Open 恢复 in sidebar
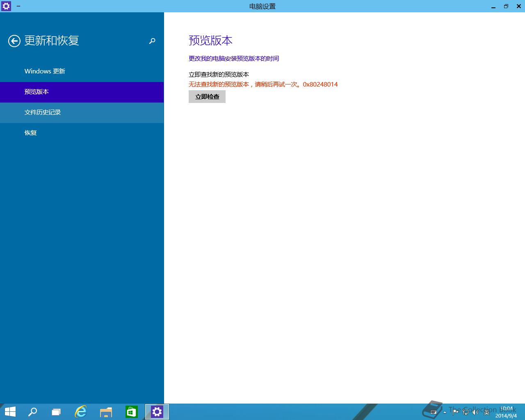Viewport: 525px width, 420px height. [82, 133]
